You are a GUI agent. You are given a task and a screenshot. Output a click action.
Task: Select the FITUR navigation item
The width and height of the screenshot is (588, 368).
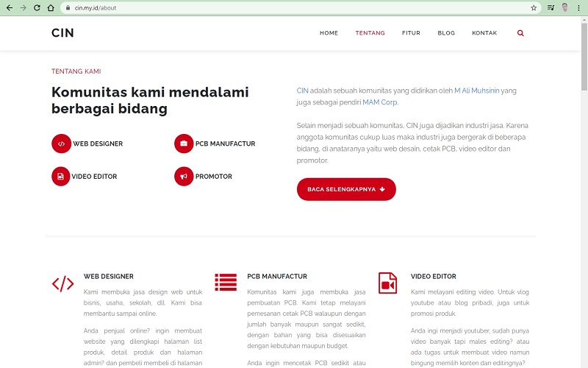click(411, 33)
